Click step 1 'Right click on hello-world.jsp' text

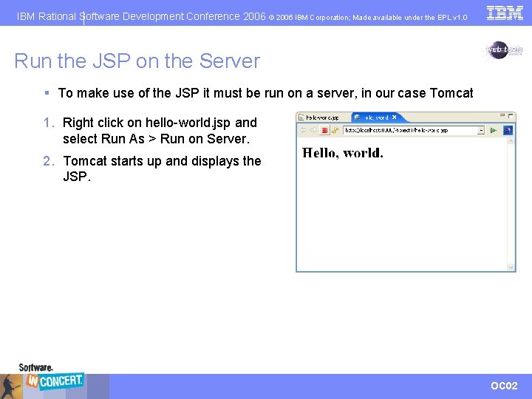[160, 131]
